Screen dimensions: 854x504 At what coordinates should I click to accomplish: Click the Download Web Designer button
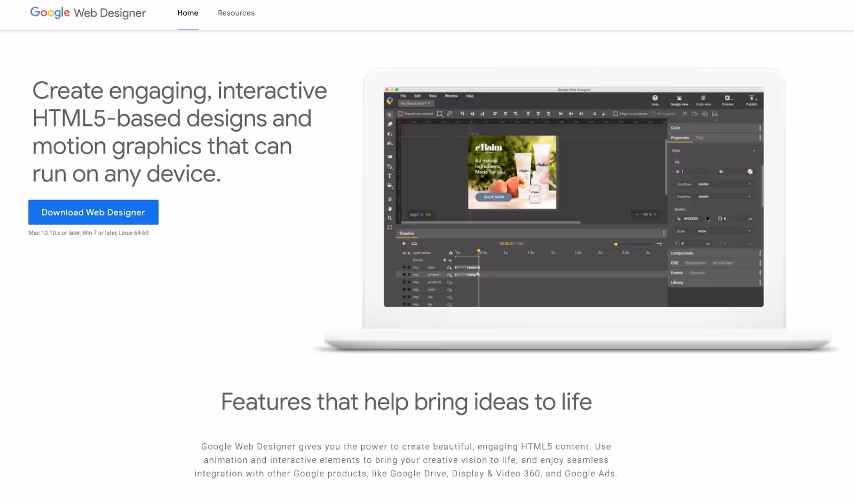(x=93, y=212)
